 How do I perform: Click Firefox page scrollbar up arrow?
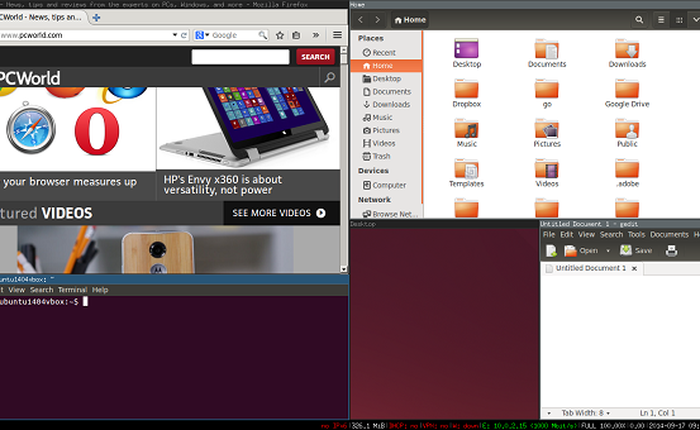pyautogui.click(x=344, y=50)
